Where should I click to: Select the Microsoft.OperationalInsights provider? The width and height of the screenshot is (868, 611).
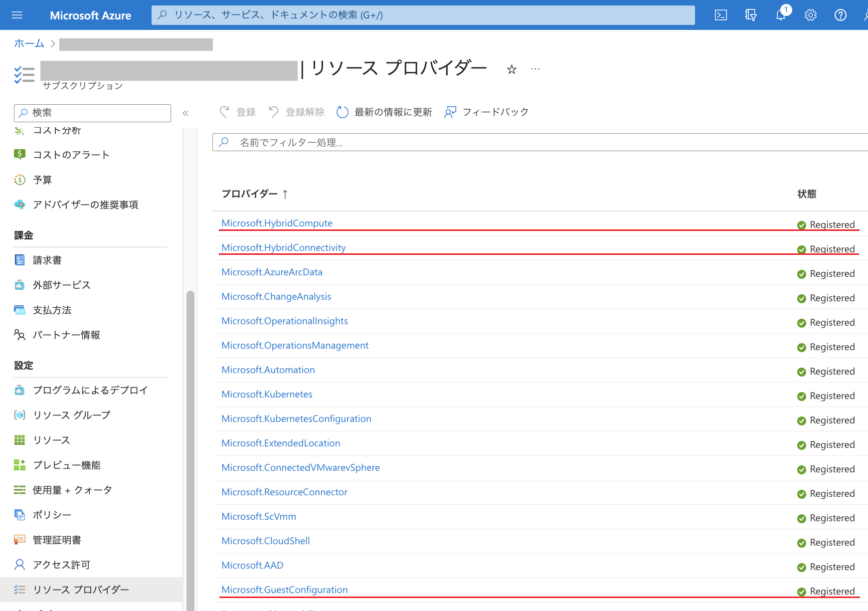coord(285,321)
